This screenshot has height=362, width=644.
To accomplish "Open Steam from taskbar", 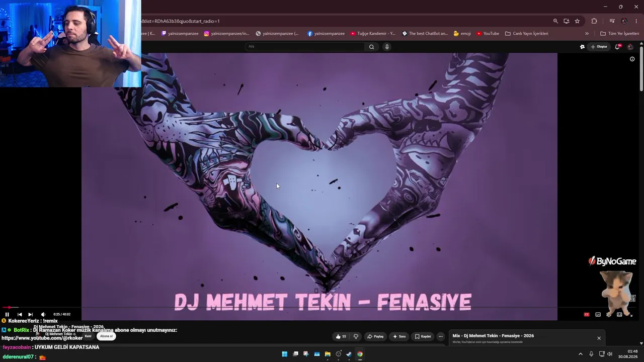I will pos(349,354).
